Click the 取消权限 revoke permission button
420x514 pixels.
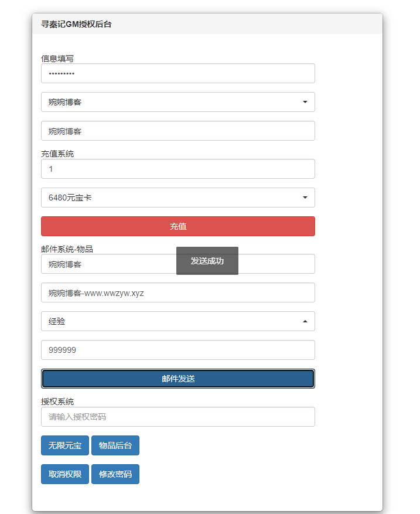pos(64,474)
